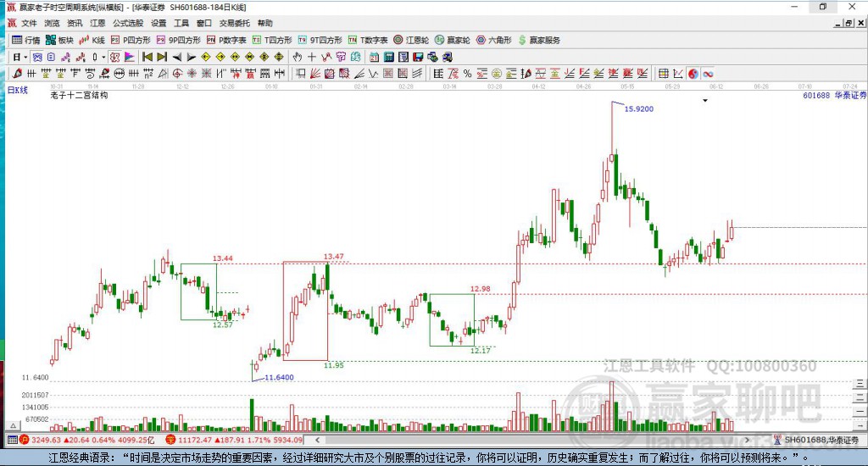Image resolution: width=868 pixels, height=466 pixels.
Task: Click the Shanghai index 3249.63 status entry
Action: (x=88, y=440)
